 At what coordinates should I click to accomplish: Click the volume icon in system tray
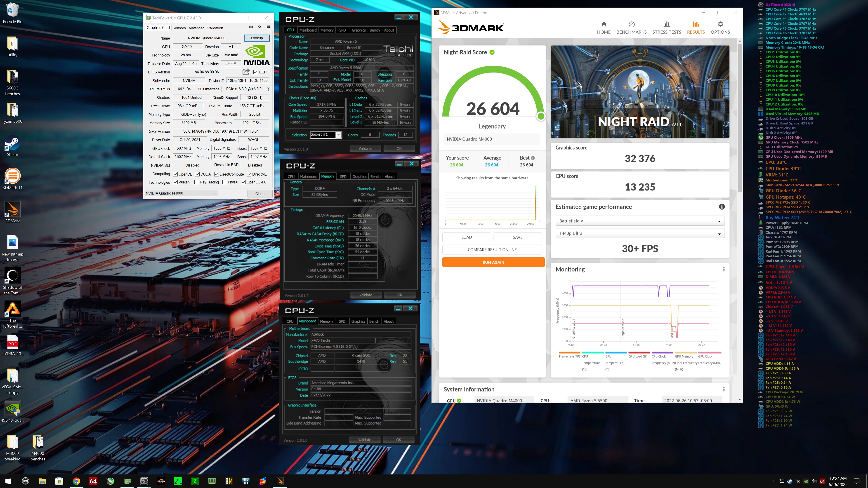[x=814, y=481]
